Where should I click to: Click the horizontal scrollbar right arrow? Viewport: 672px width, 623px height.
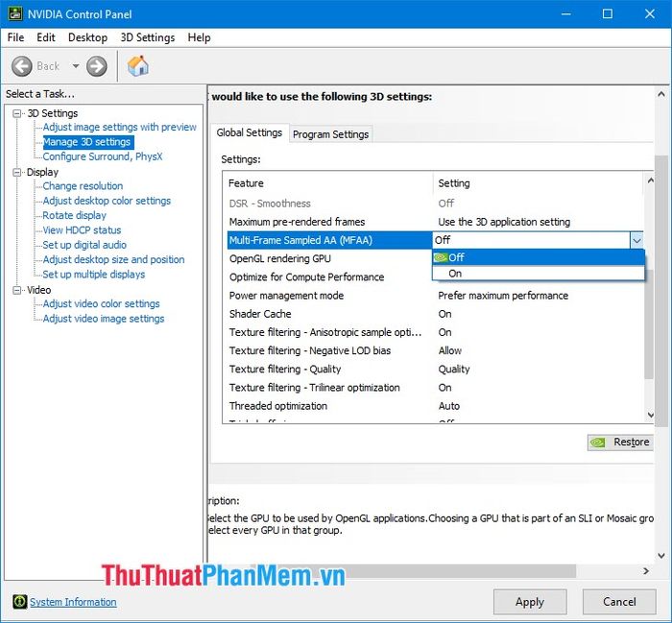646,571
